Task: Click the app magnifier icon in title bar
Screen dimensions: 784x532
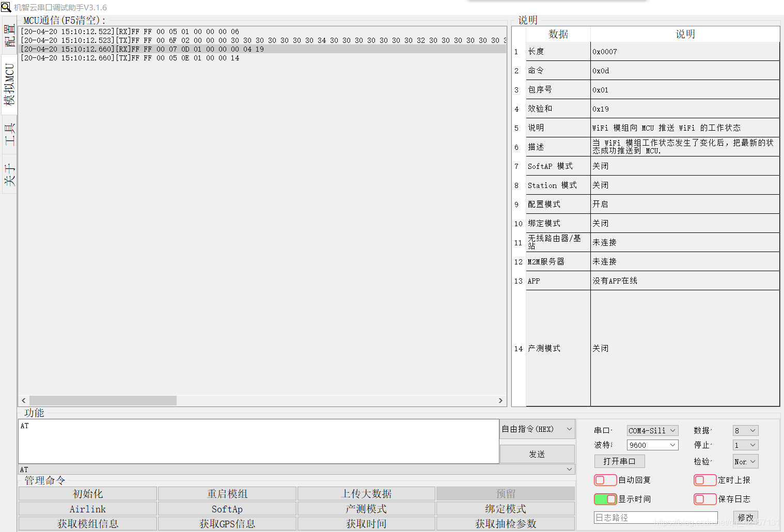Action: point(6,7)
